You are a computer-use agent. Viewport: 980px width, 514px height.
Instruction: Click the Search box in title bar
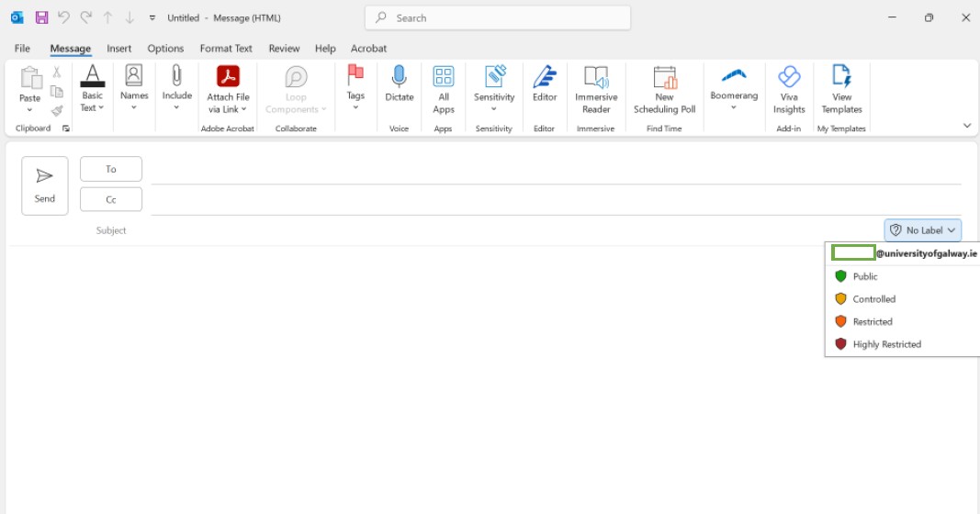(x=498, y=18)
